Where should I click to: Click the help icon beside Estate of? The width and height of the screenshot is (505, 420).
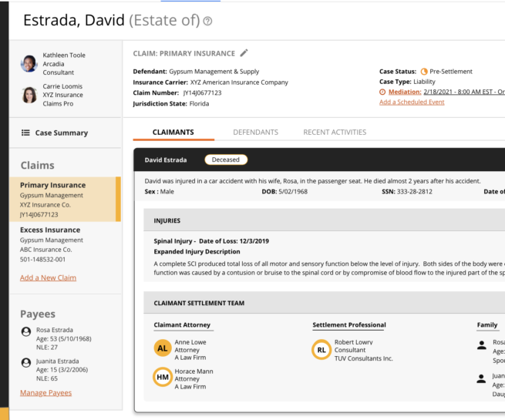pos(208,22)
